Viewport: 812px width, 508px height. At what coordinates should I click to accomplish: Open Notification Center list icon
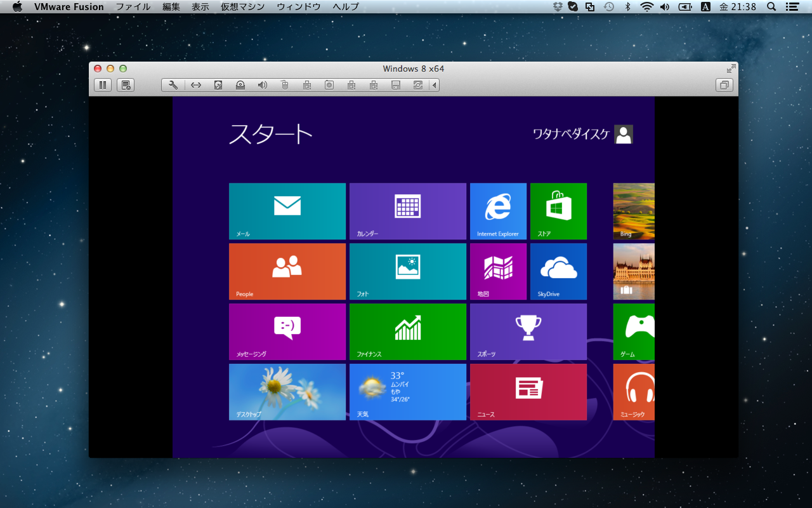[792, 7]
